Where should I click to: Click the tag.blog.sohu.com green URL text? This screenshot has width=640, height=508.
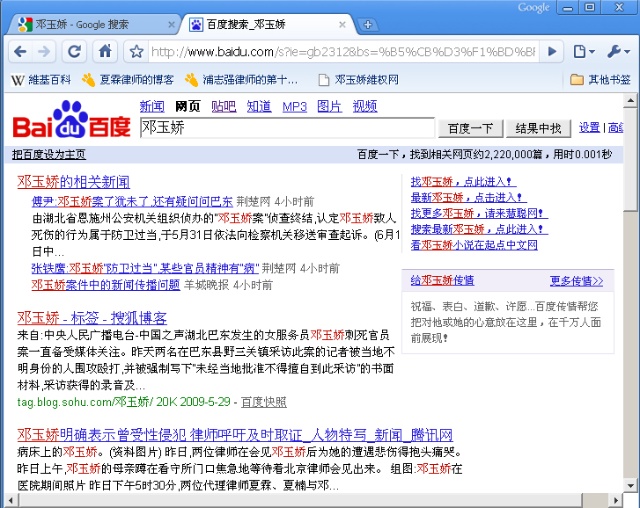(85, 402)
